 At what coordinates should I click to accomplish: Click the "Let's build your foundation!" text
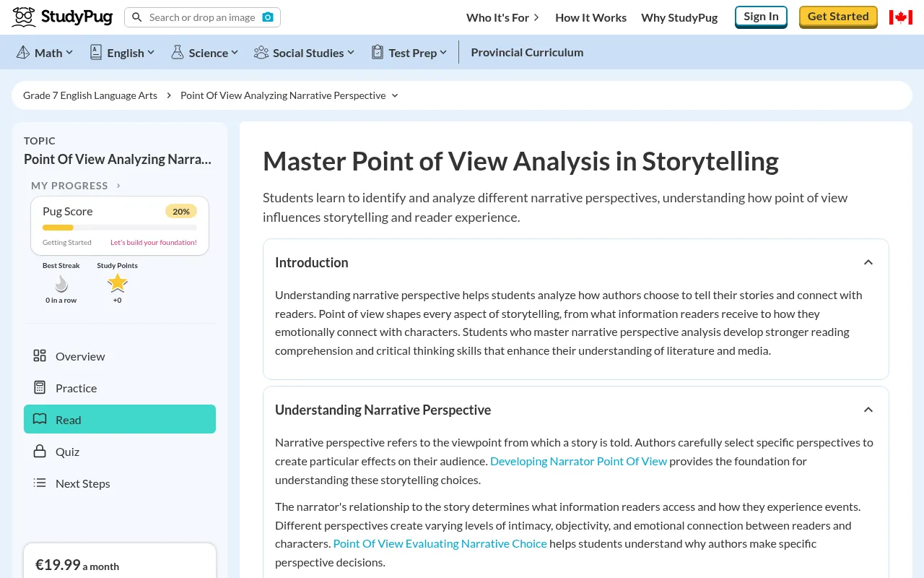[154, 243]
